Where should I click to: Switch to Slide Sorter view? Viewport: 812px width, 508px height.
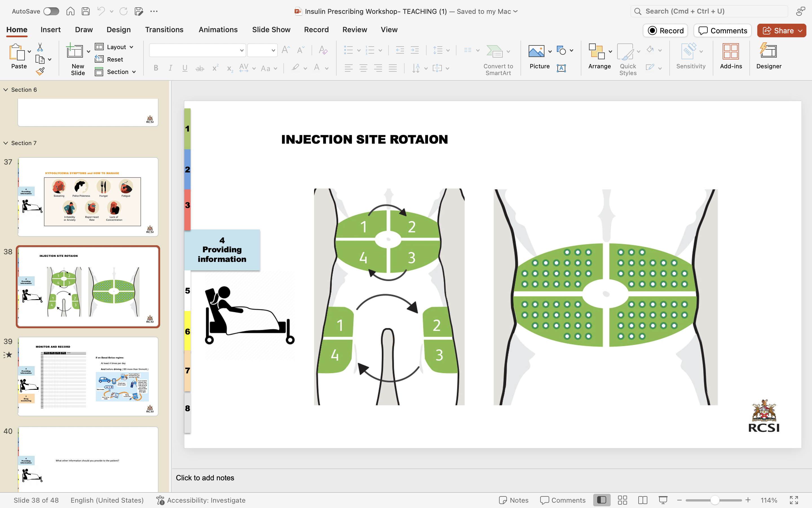(x=623, y=500)
